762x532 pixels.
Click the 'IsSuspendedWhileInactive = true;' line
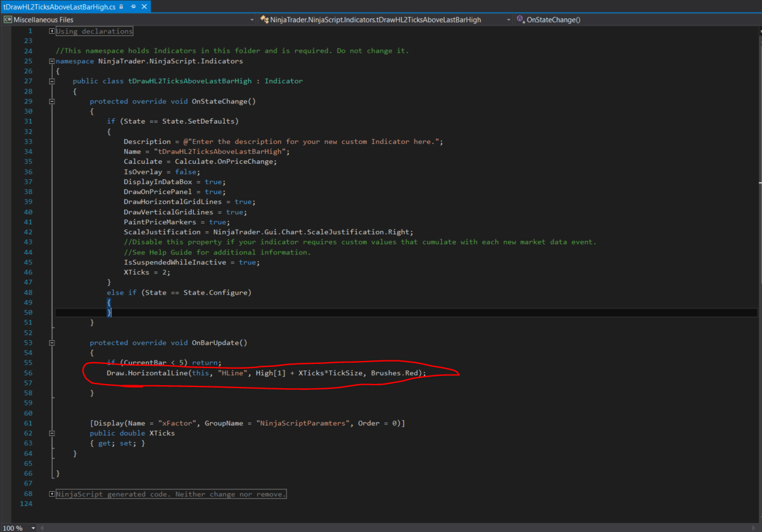click(192, 262)
